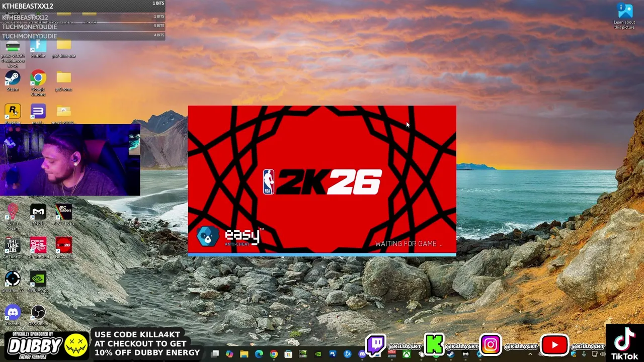Open File Explorer from the taskbar
The height and width of the screenshot is (362, 644).
coord(244,354)
